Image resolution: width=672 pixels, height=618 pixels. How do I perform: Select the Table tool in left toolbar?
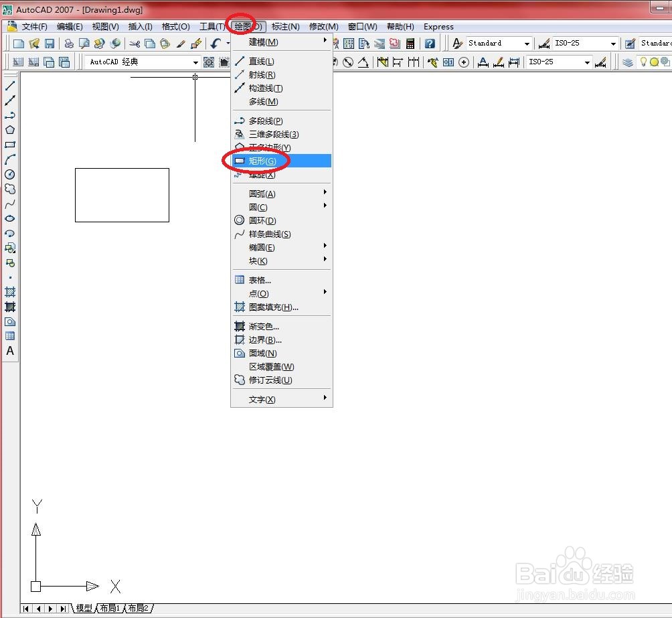(x=10, y=336)
